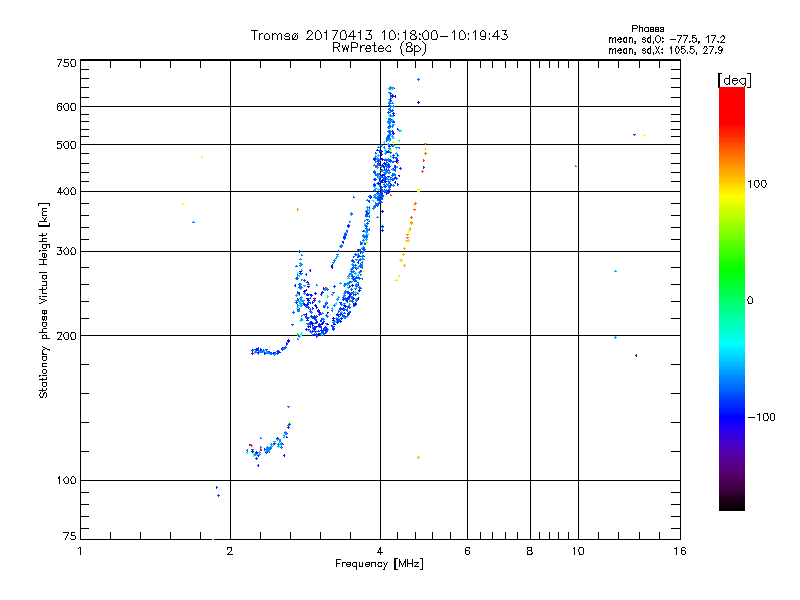The height and width of the screenshot is (600, 800).
Task: Click the Phases header text
Action: click(x=647, y=29)
